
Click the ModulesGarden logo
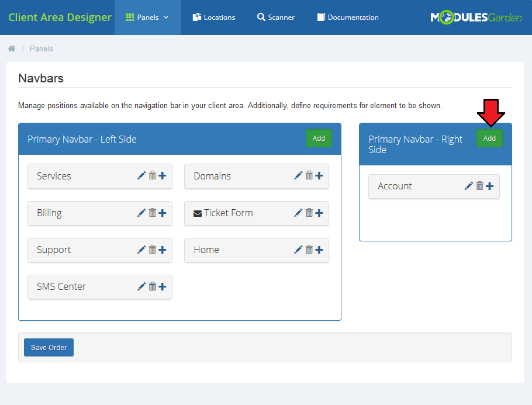[x=476, y=18]
